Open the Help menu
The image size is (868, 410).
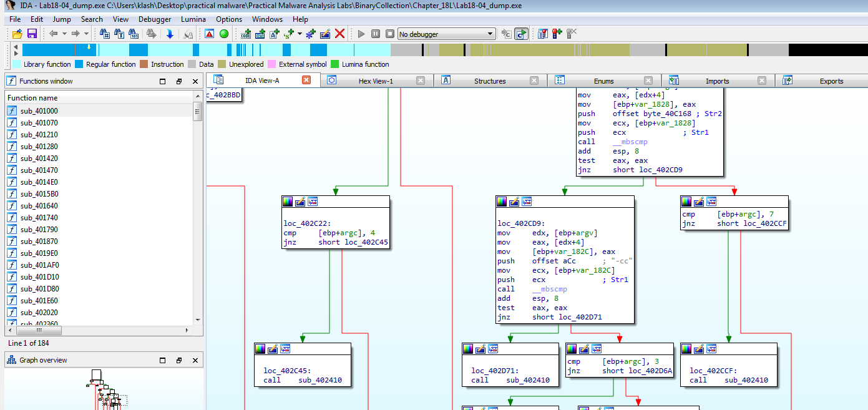click(x=300, y=19)
